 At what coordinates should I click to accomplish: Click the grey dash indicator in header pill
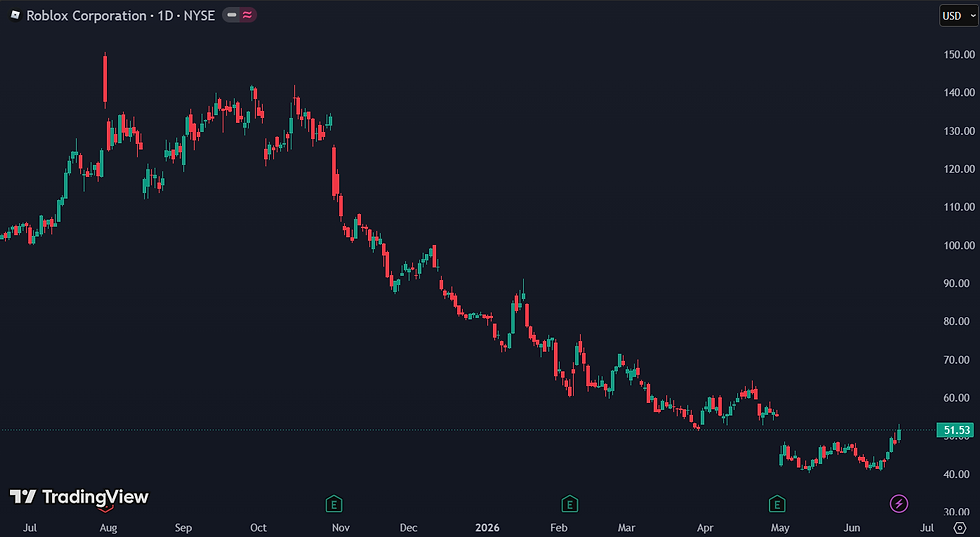coord(232,15)
